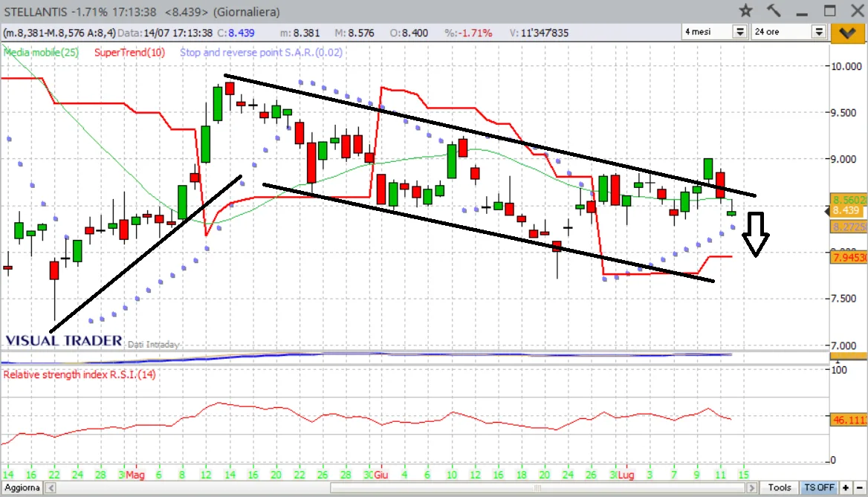The height and width of the screenshot is (497, 868).
Task: Click the m:8.381 low value in header
Action: pos(300,33)
